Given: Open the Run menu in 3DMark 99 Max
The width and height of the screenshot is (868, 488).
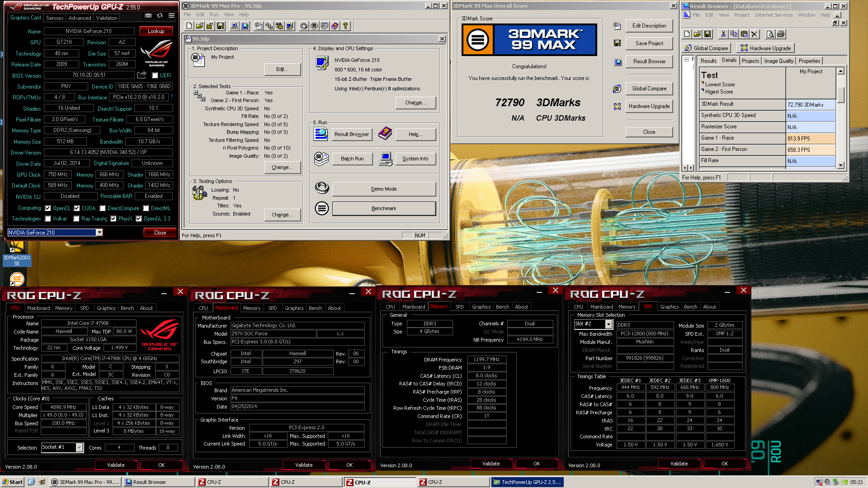Looking at the screenshot, I should (214, 14).
